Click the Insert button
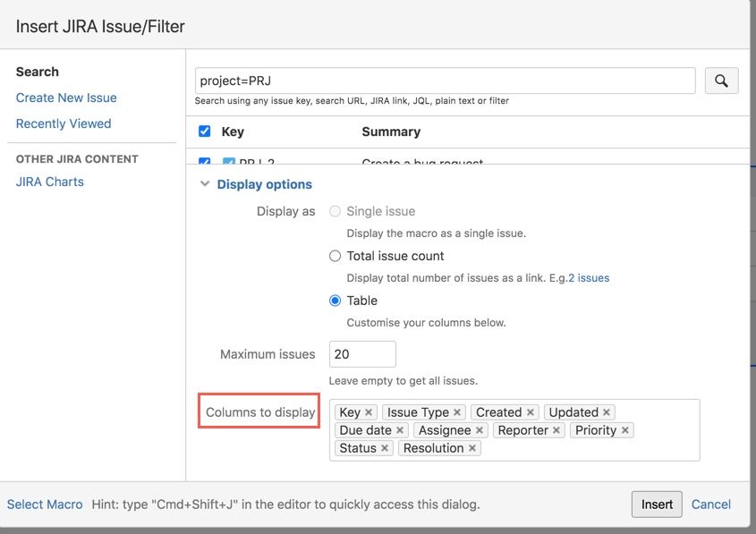 [657, 504]
